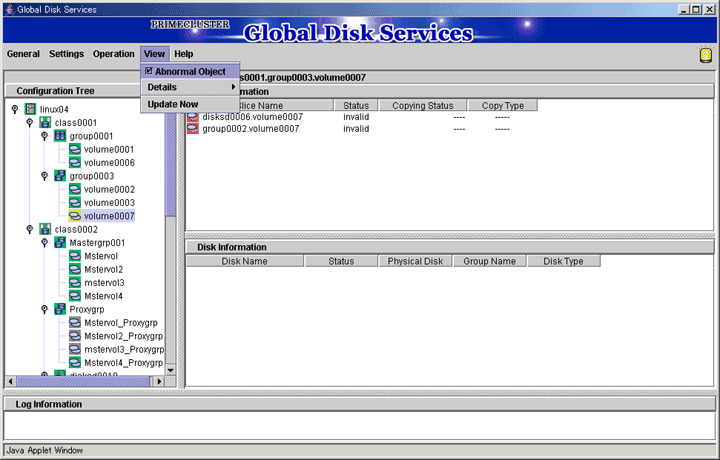The image size is (720, 460).
Task: Collapse the class0001 node
Action: click(30, 123)
